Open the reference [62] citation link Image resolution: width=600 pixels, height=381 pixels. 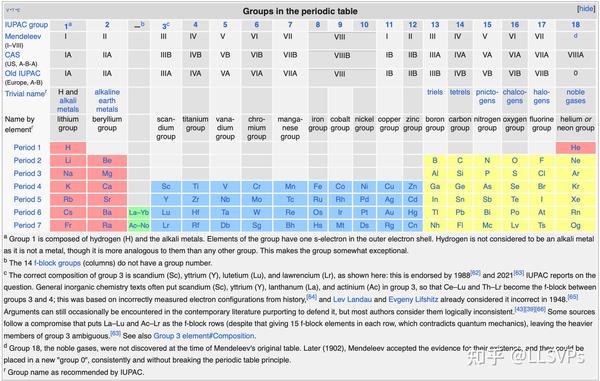point(475,273)
